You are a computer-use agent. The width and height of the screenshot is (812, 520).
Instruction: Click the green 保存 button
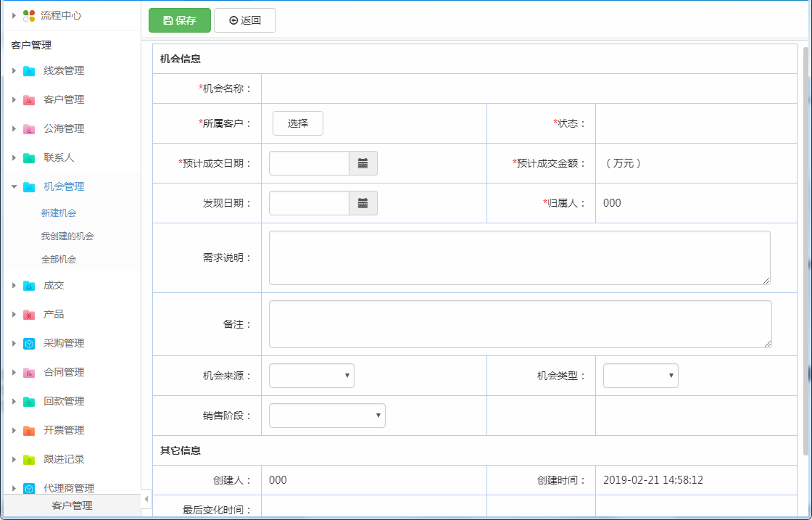pyautogui.click(x=180, y=20)
